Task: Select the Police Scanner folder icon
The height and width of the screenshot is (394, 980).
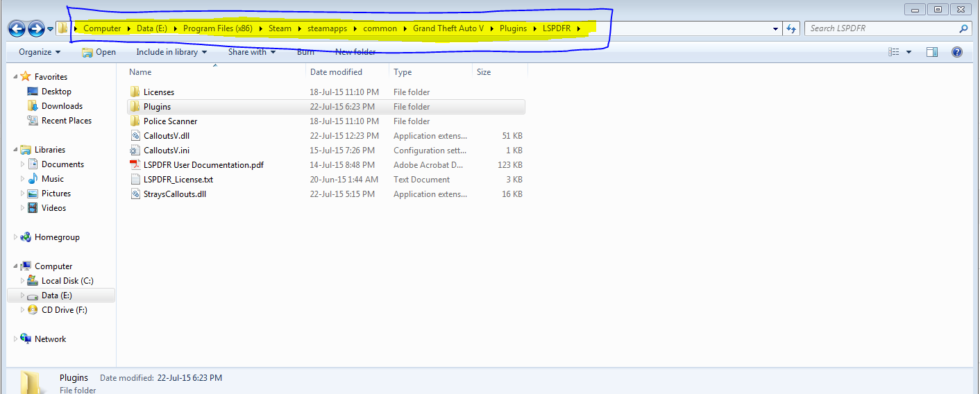Action: (135, 121)
